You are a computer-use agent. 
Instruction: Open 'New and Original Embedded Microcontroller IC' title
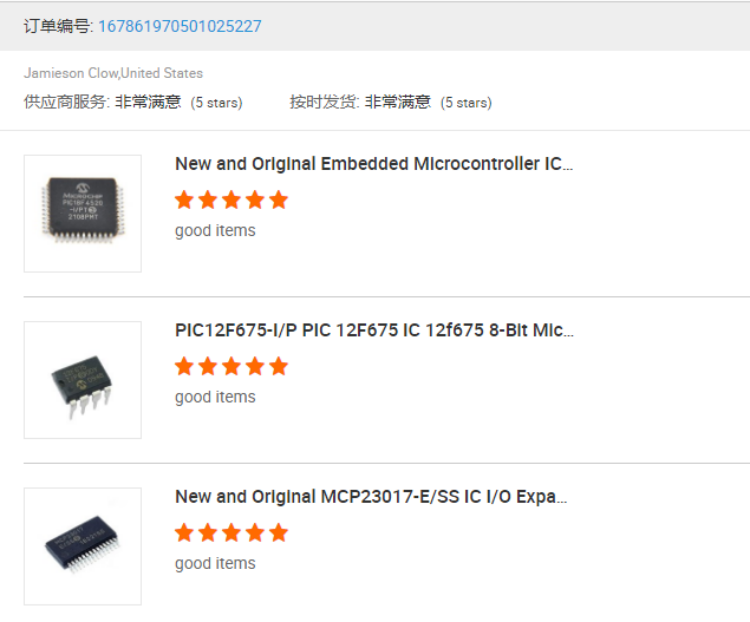(374, 164)
